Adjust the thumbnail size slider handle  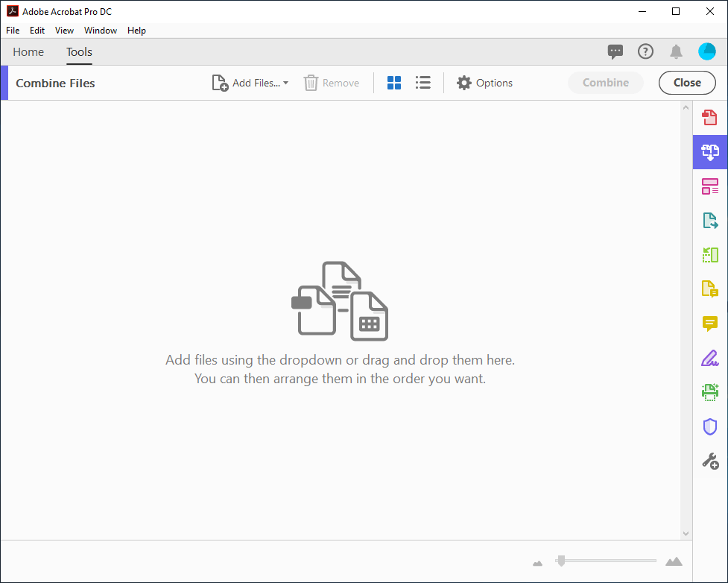click(x=561, y=561)
